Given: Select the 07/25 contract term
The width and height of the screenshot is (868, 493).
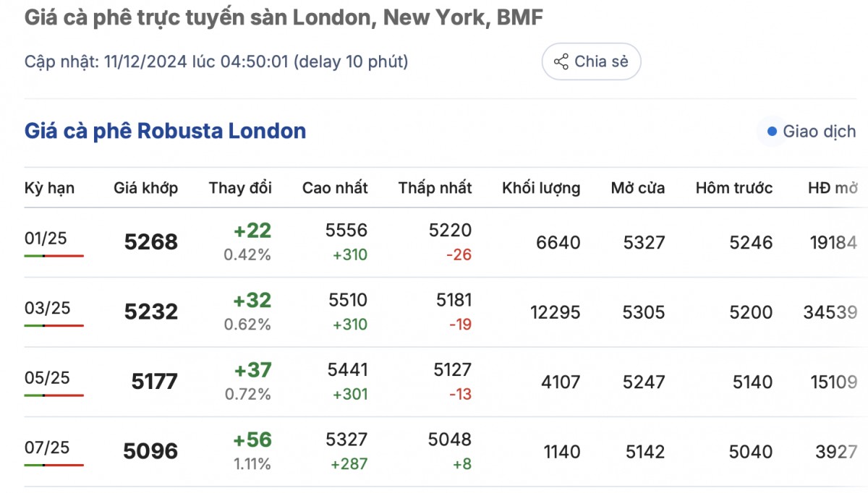Looking at the screenshot, I should (x=47, y=447).
